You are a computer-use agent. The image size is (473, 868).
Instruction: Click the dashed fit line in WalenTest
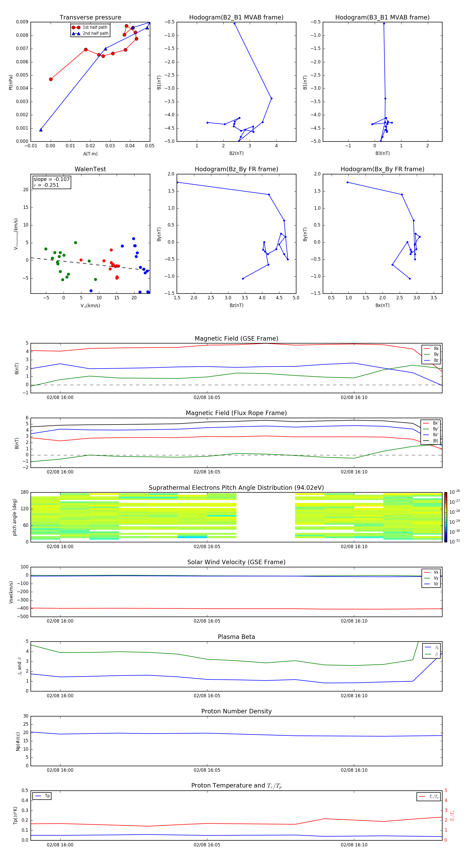point(90,264)
